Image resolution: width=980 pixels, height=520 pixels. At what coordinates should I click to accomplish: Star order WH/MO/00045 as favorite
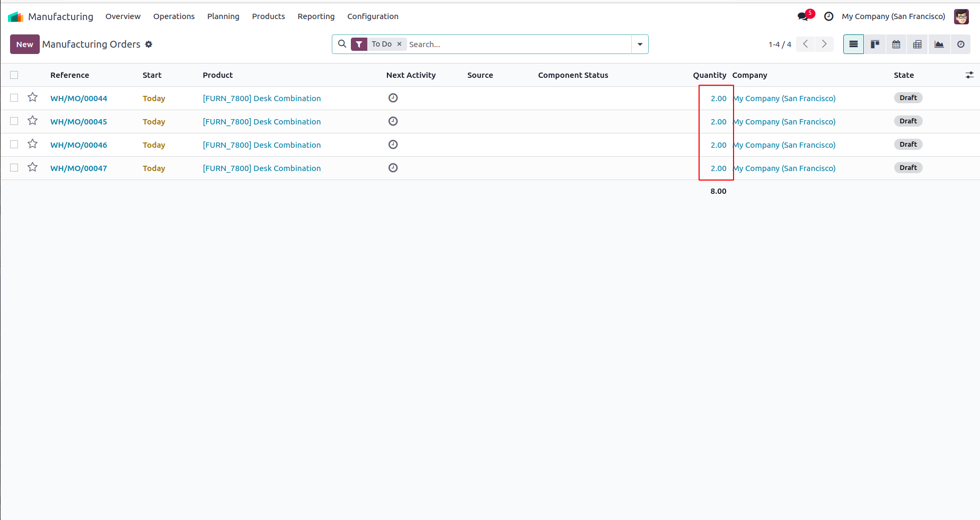pos(33,121)
